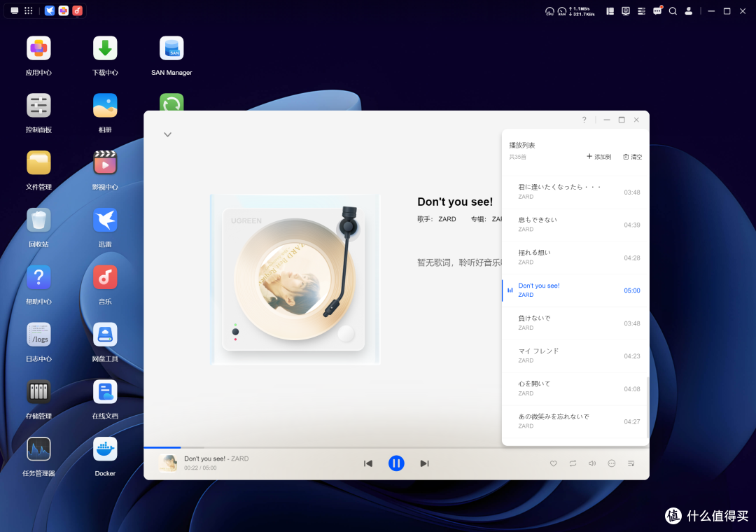Screen dimensions: 756x532
Task: Play 揺れる想い in playlist
Action: coord(575,258)
